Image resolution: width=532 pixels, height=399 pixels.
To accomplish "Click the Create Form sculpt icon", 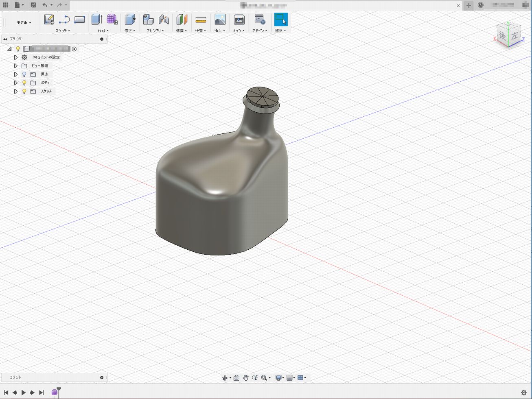I will (112, 20).
